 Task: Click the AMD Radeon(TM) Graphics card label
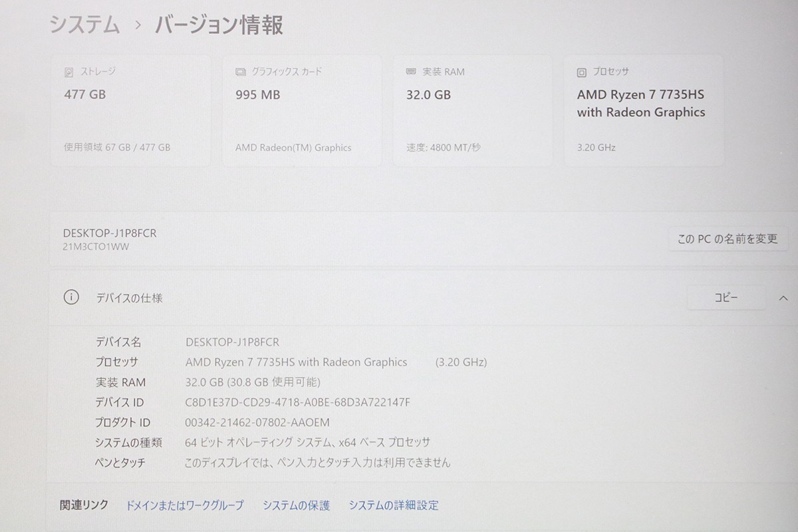coord(293,148)
